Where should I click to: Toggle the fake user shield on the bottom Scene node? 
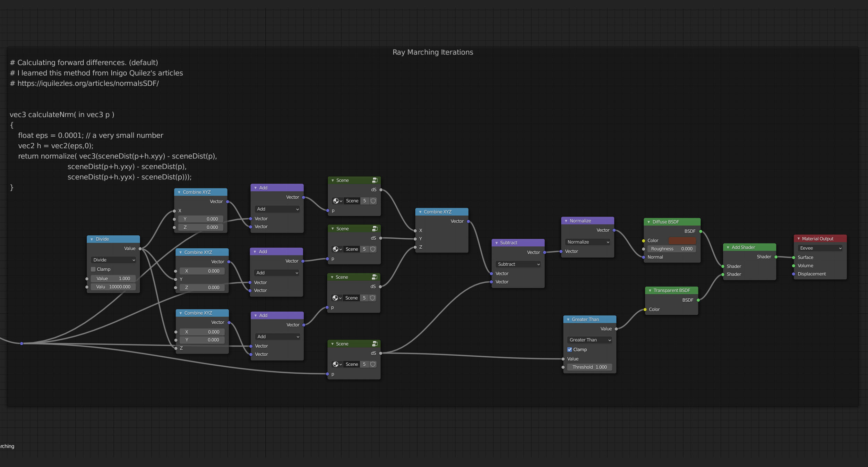[x=373, y=364]
